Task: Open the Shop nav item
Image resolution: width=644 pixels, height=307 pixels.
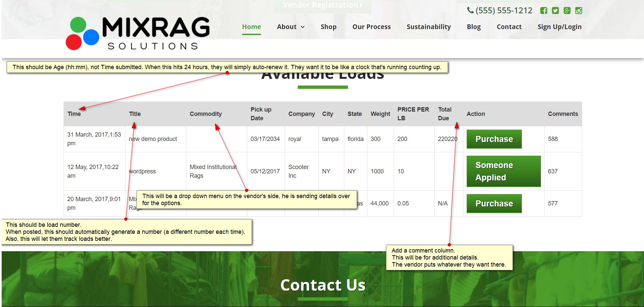Action: pyautogui.click(x=329, y=27)
